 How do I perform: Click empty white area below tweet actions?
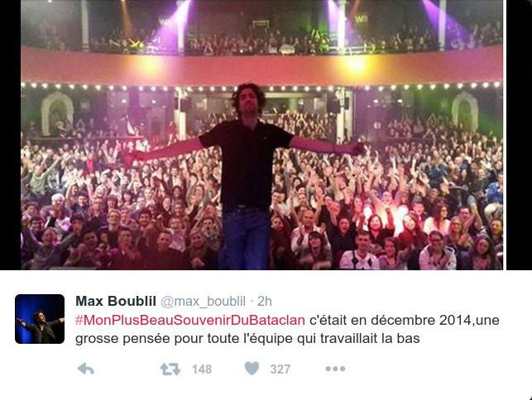click(266, 389)
